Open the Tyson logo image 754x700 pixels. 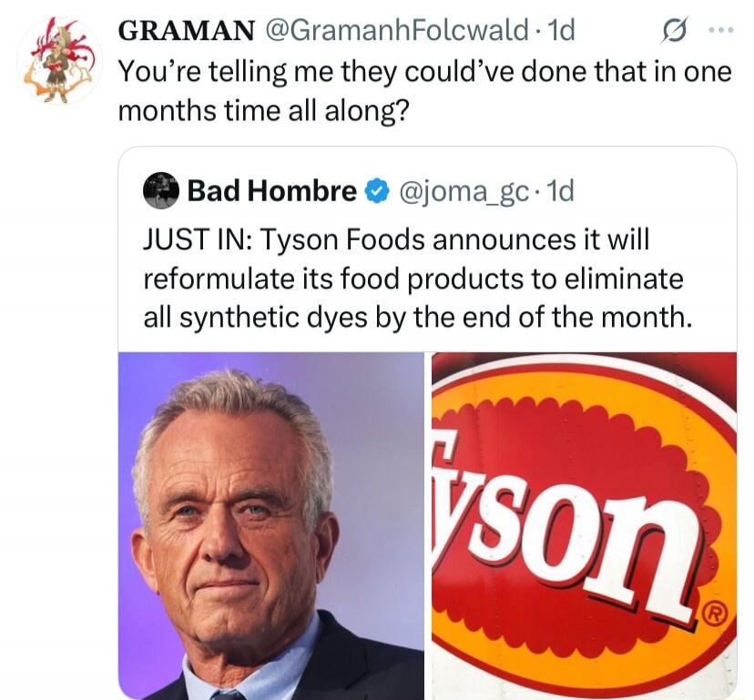(x=584, y=526)
